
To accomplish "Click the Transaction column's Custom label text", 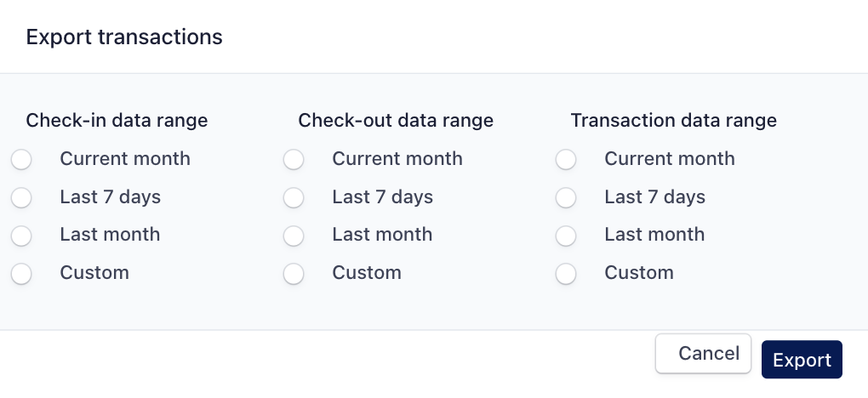I will click(x=639, y=273).
